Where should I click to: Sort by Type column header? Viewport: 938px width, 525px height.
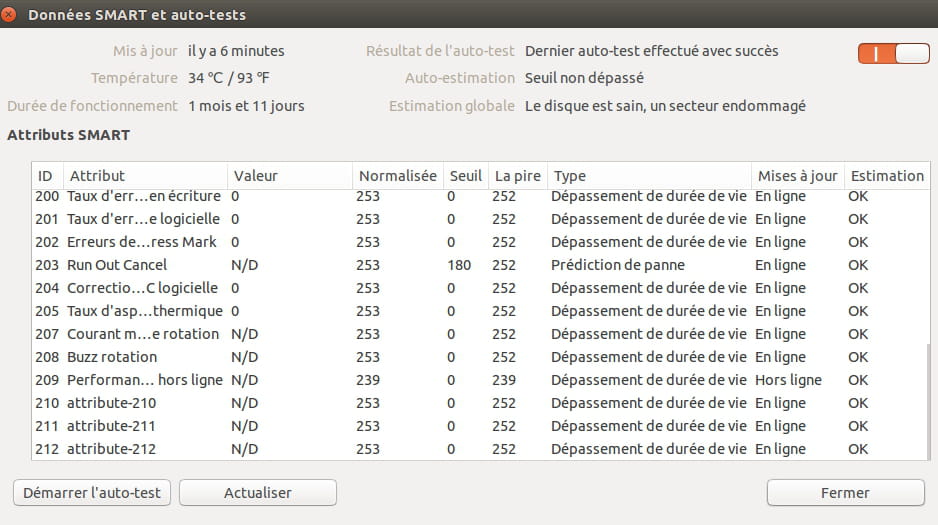(x=649, y=176)
